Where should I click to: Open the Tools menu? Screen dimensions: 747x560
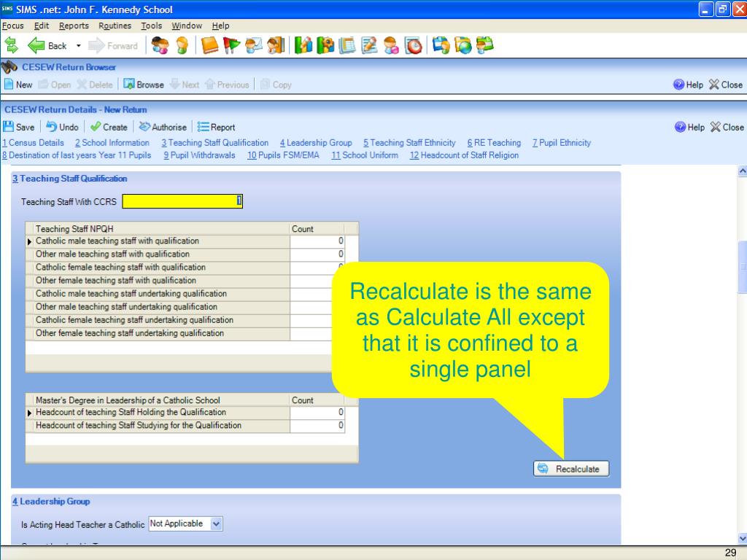(152, 26)
